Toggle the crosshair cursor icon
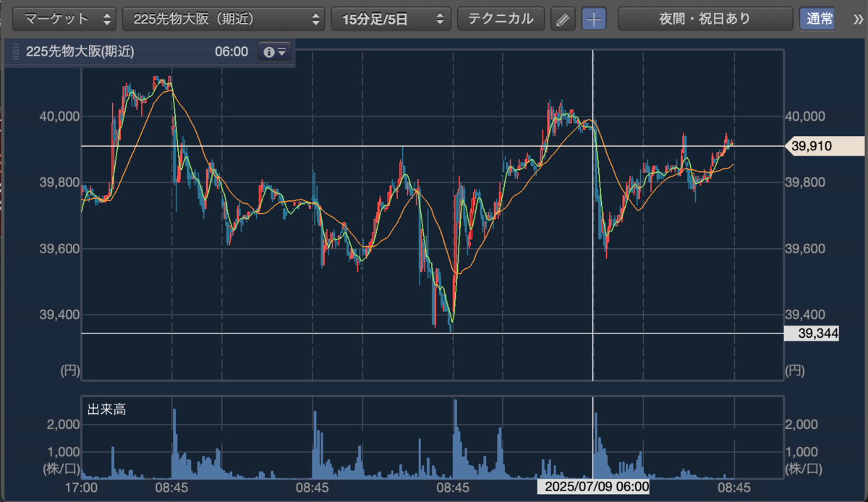This screenshot has height=502, width=868. point(595,19)
